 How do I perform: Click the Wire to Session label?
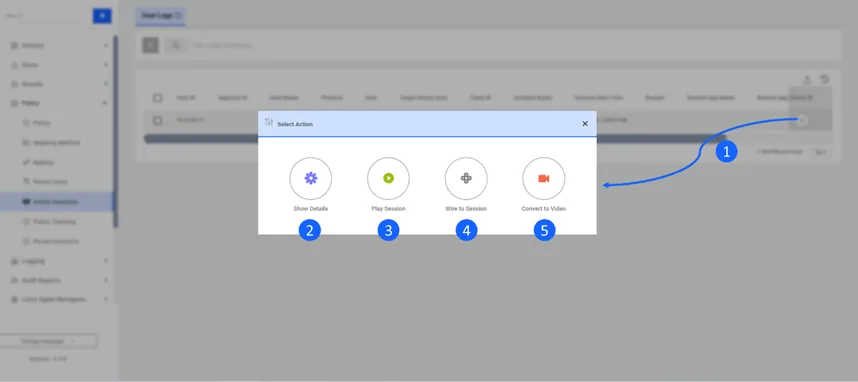click(x=466, y=209)
